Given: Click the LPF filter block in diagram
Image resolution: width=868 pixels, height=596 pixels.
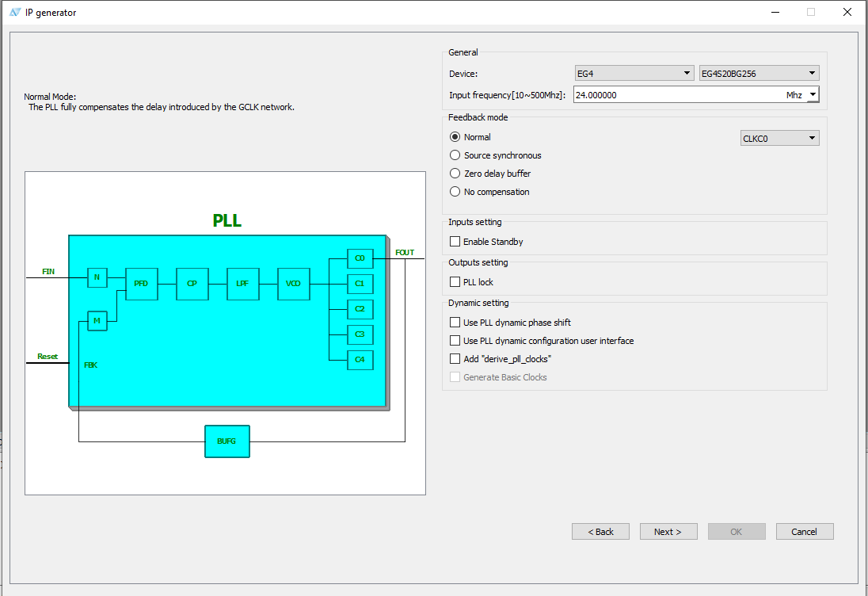Looking at the screenshot, I should 243,284.
